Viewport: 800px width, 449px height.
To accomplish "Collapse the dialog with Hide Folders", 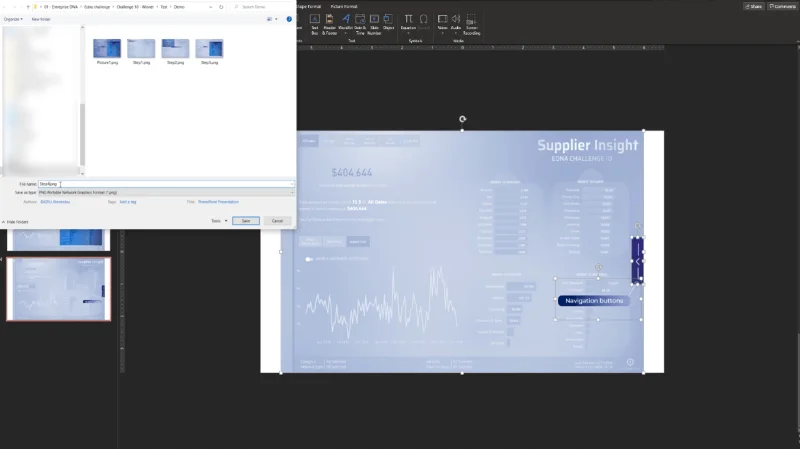I will tap(15, 222).
